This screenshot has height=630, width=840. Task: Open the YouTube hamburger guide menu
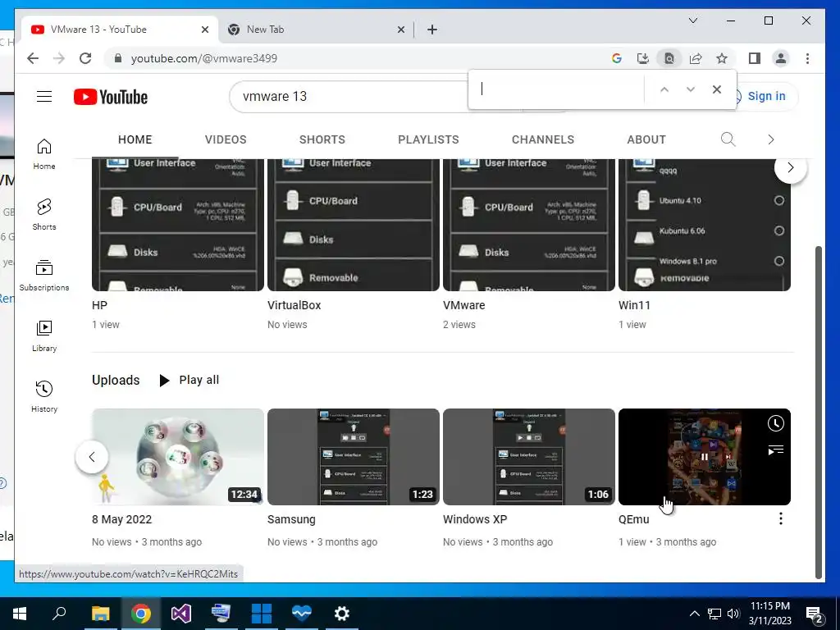pyautogui.click(x=44, y=97)
